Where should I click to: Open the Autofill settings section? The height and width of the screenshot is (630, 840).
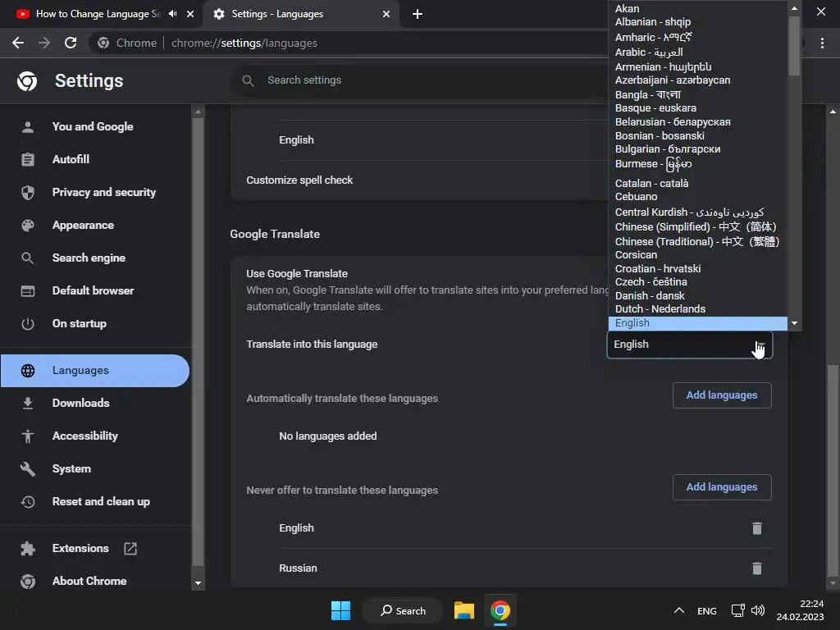(x=71, y=159)
